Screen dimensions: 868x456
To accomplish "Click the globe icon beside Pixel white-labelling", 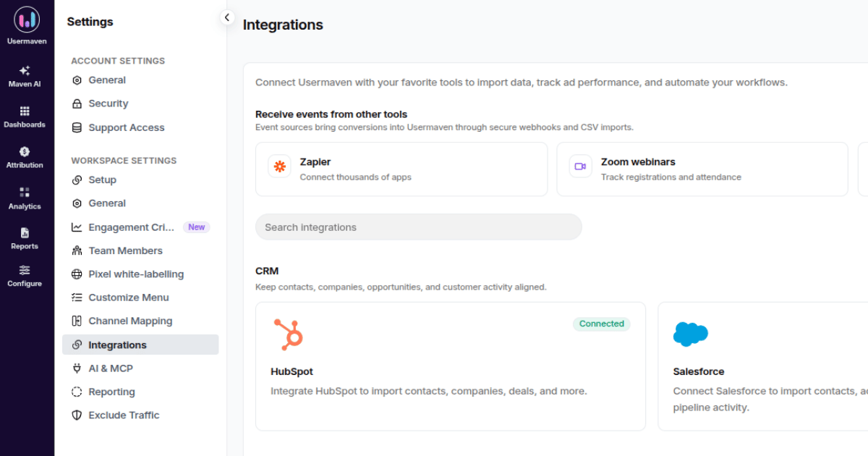I will click(x=77, y=274).
